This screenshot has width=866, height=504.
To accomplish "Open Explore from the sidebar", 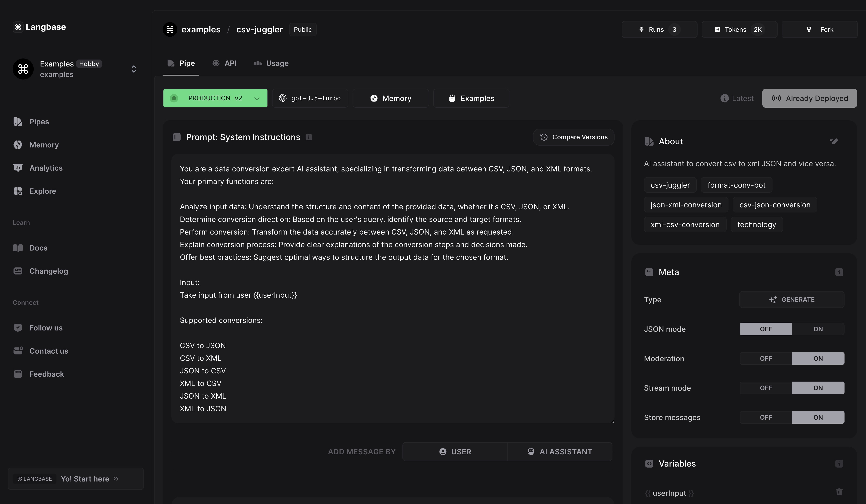I will point(43,191).
